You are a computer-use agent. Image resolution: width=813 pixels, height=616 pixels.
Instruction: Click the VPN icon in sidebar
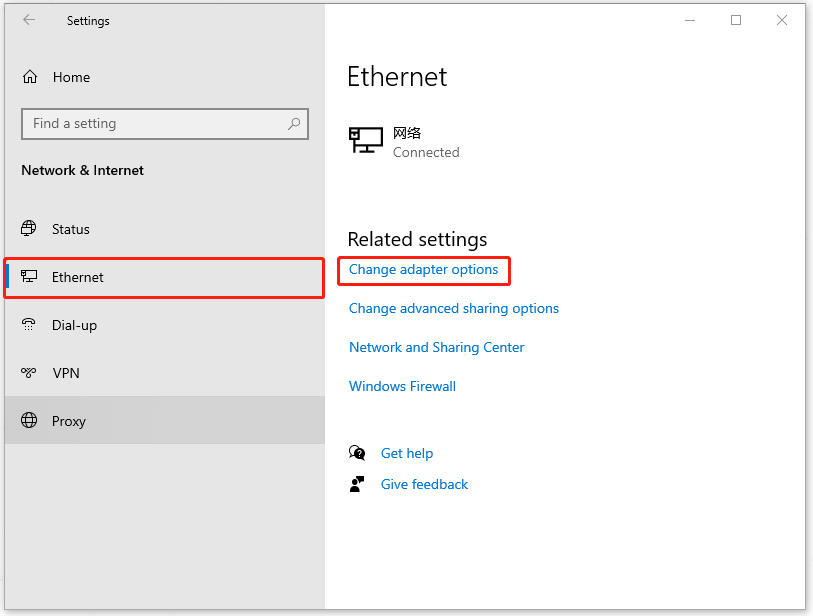point(29,372)
